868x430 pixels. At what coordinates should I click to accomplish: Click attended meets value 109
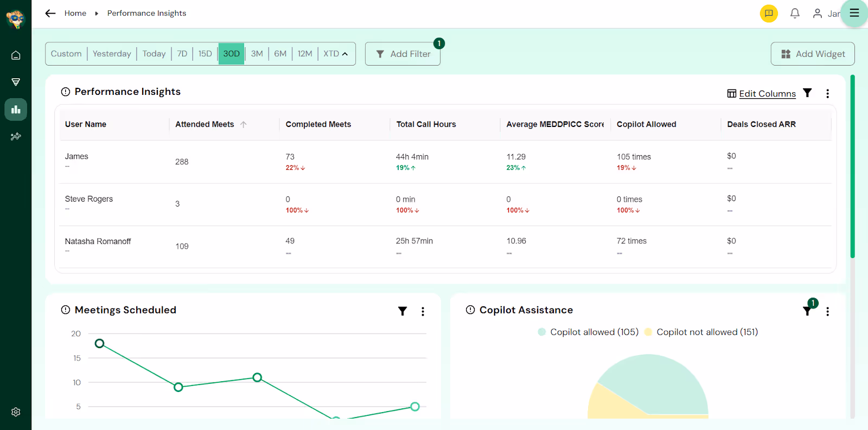tap(182, 246)
